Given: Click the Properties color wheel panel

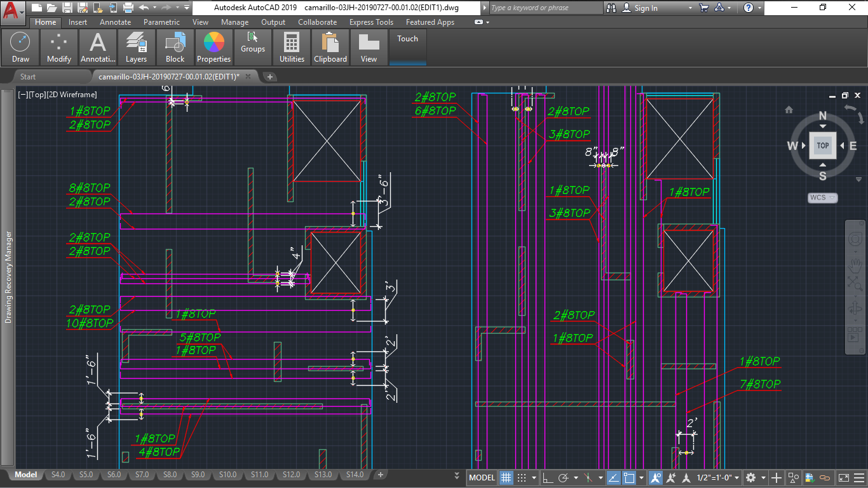Looking at the screenshot, I should 214,48.
